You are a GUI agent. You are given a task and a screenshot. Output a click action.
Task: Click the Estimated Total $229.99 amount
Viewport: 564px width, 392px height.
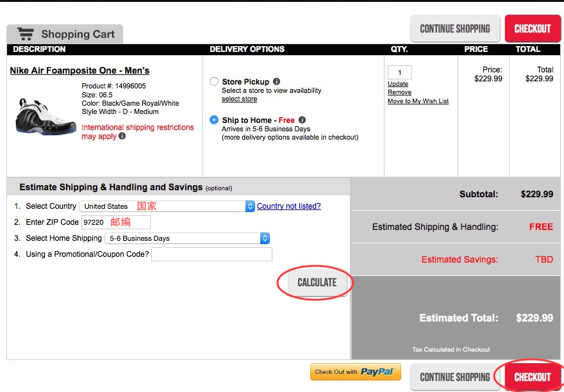535,318
